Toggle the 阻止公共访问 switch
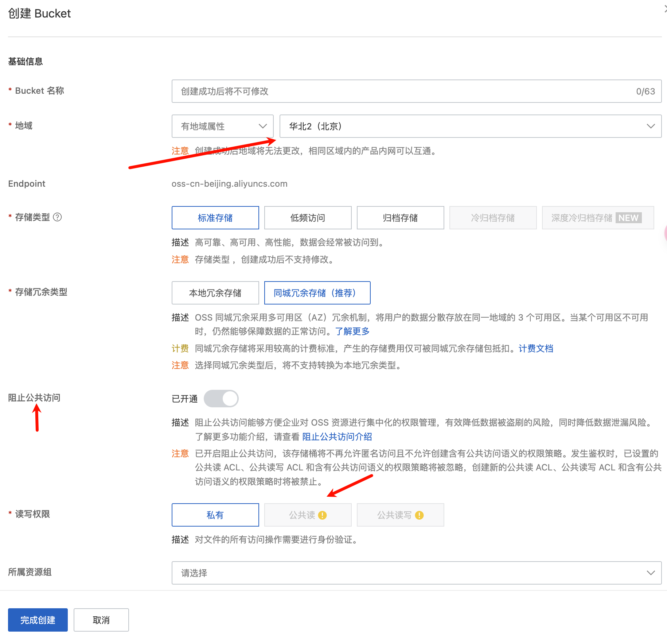Screen dimensions: 667x644 pos(221,399)
